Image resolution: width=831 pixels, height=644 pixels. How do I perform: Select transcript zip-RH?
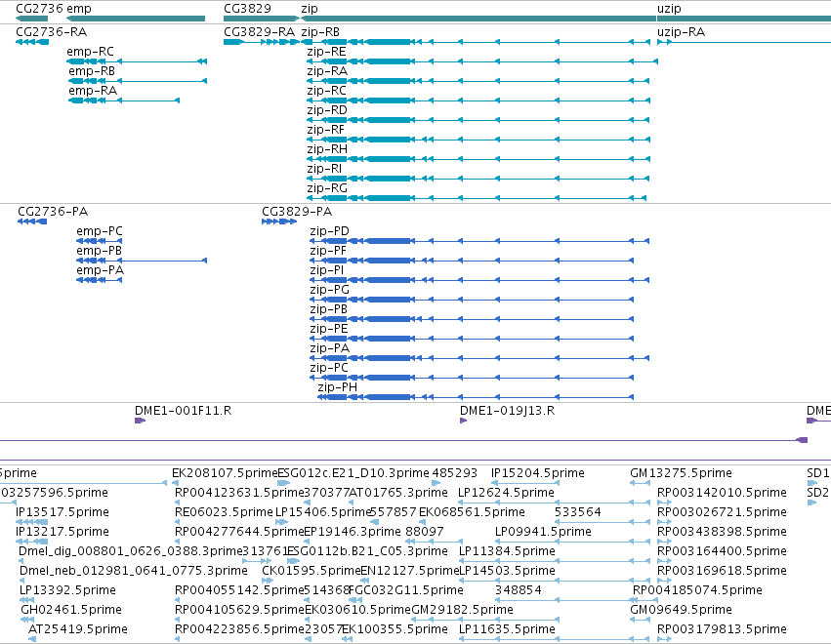pyautogui.click(x=327, y=149)
